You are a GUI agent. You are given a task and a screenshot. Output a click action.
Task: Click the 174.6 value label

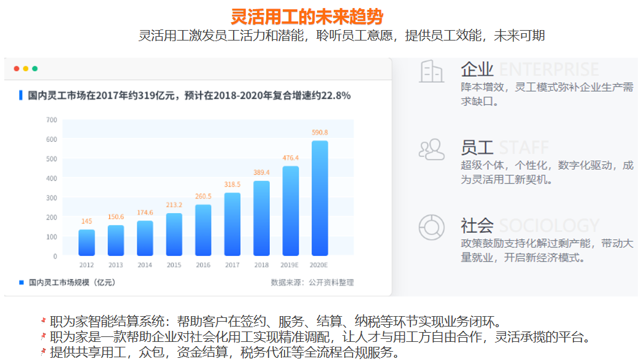tap(145, 212)
